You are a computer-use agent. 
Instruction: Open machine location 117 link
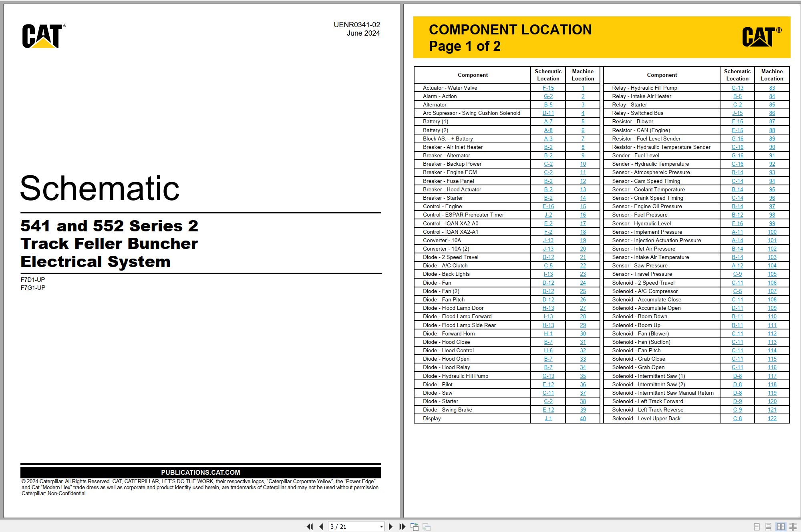coord(772,376)
